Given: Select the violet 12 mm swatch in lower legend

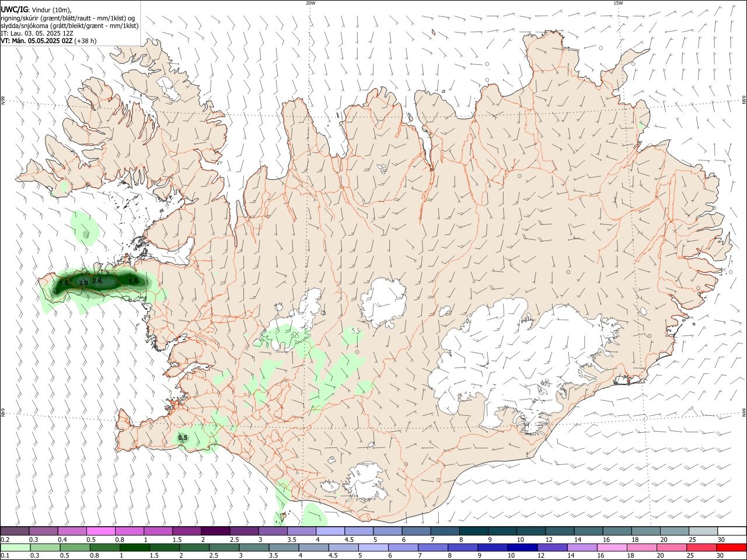Looking at the screenshot, I should (x=552, y=547).
